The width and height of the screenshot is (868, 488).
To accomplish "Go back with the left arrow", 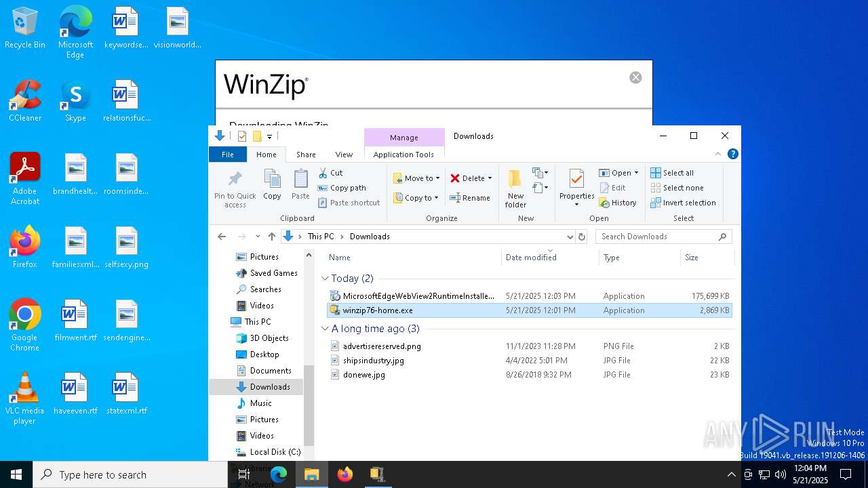I will click(222, 237).
